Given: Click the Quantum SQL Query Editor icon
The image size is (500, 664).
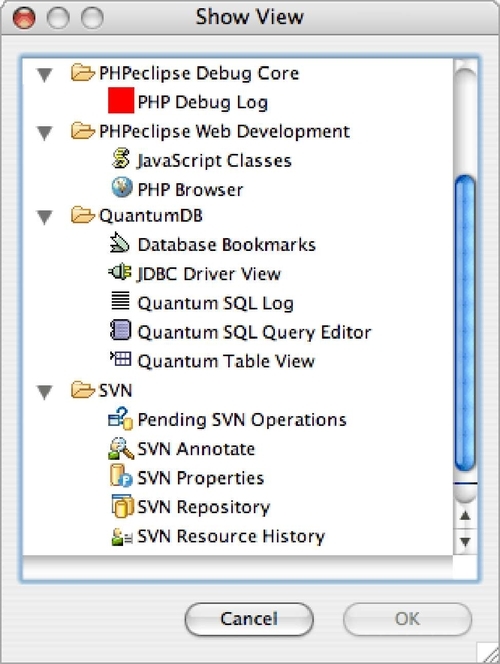Looking at the screenshot, I should tap(120, 330).
